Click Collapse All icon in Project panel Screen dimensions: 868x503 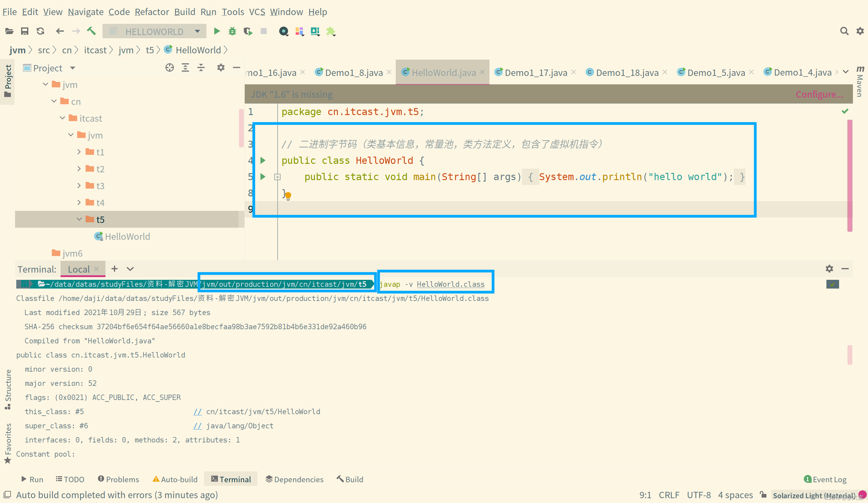pos(201,67)
